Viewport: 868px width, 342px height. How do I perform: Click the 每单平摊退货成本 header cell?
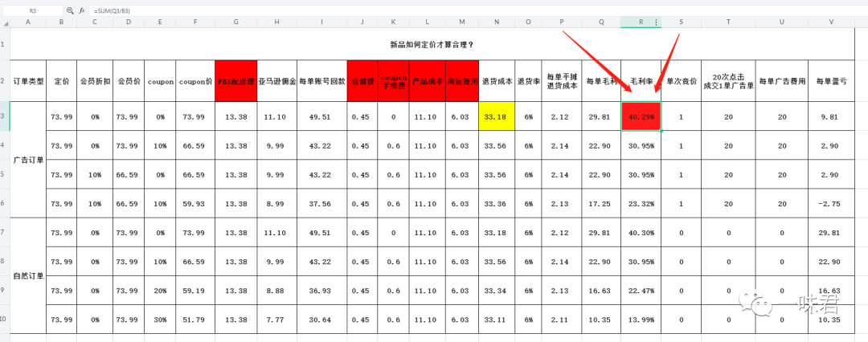[562, 81]
